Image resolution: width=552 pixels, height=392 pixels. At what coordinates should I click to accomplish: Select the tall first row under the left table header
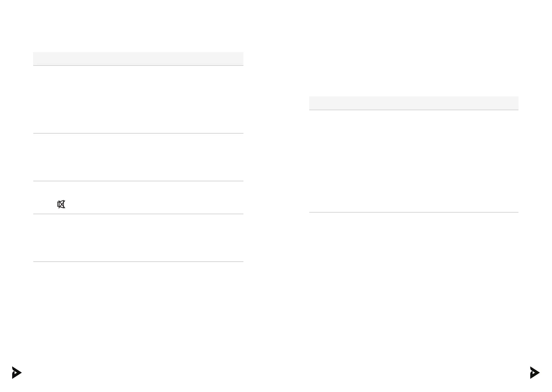coord(138,99)
